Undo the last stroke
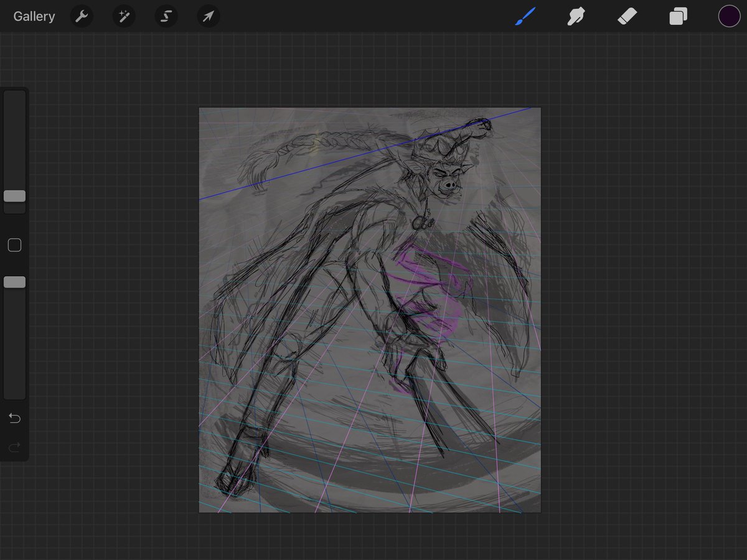This screenshot has height=560, width=747. (x=14, y=418)
